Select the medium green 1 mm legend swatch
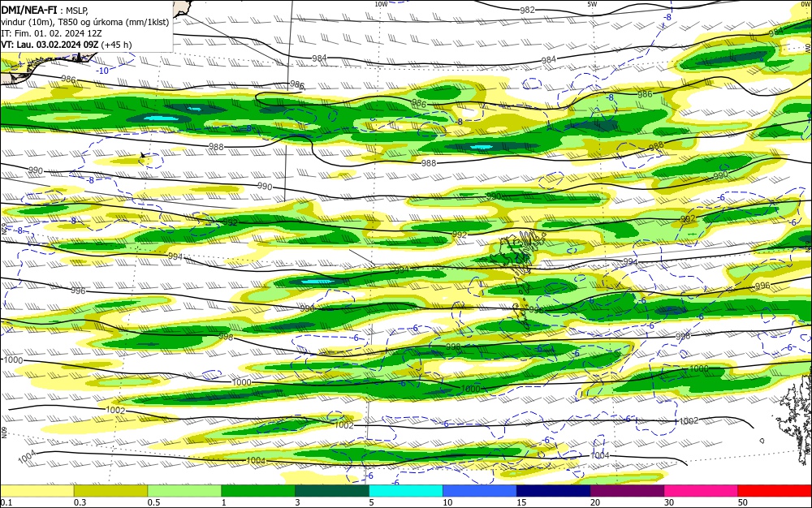 [x=258, y=490]
